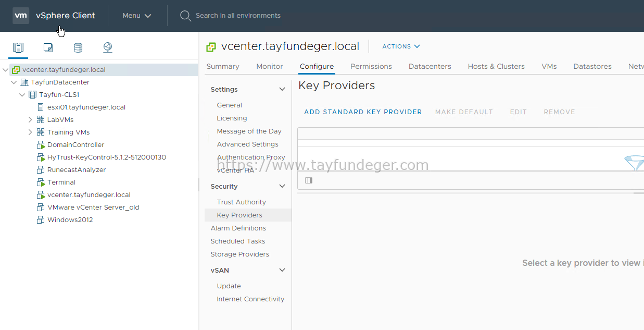This screenshot has width=644, height=330.
Task: Open the Summary tab
Action: (223, 66)
